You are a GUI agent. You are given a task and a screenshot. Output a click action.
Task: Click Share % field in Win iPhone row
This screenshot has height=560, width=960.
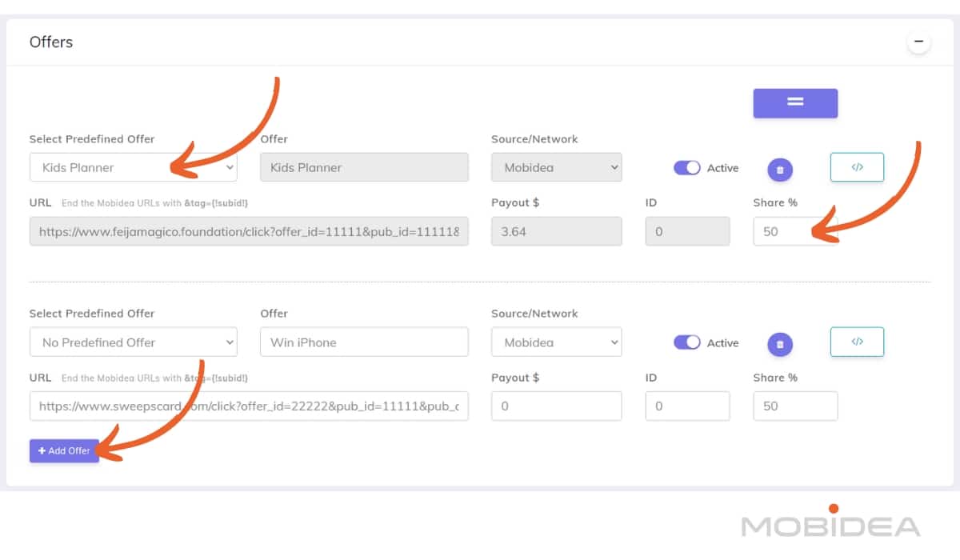pos(795,406)
